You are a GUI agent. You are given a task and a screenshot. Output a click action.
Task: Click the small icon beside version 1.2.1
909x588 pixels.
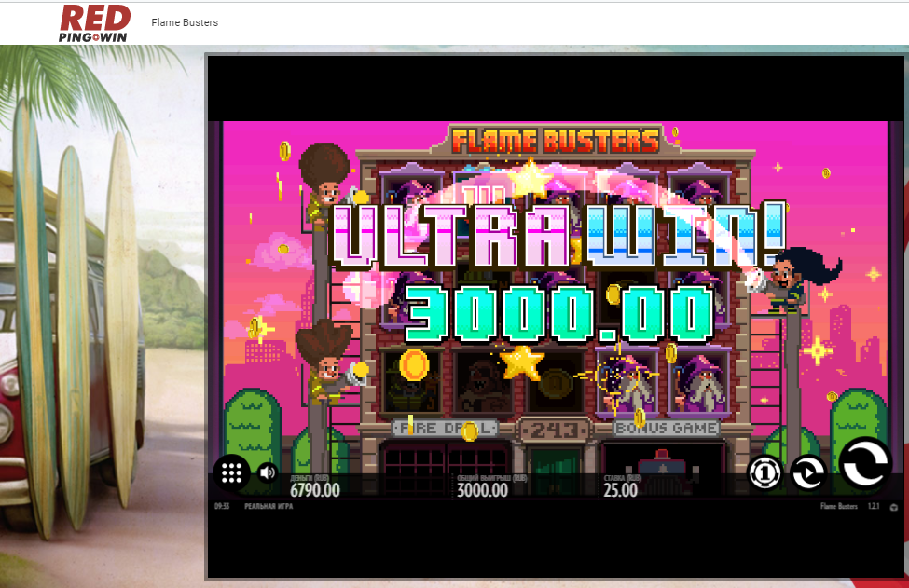click(893, 507)
